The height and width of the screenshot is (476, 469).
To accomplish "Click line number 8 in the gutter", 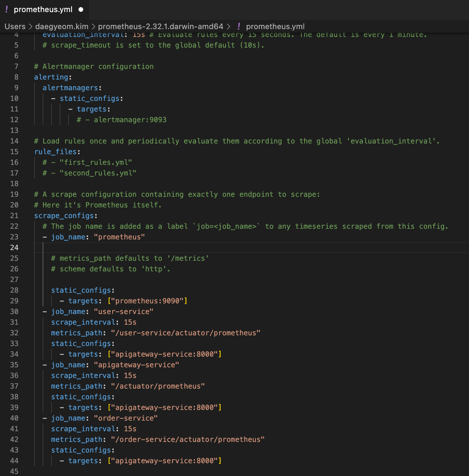I will pyautogui.click(x=16, y=77).
